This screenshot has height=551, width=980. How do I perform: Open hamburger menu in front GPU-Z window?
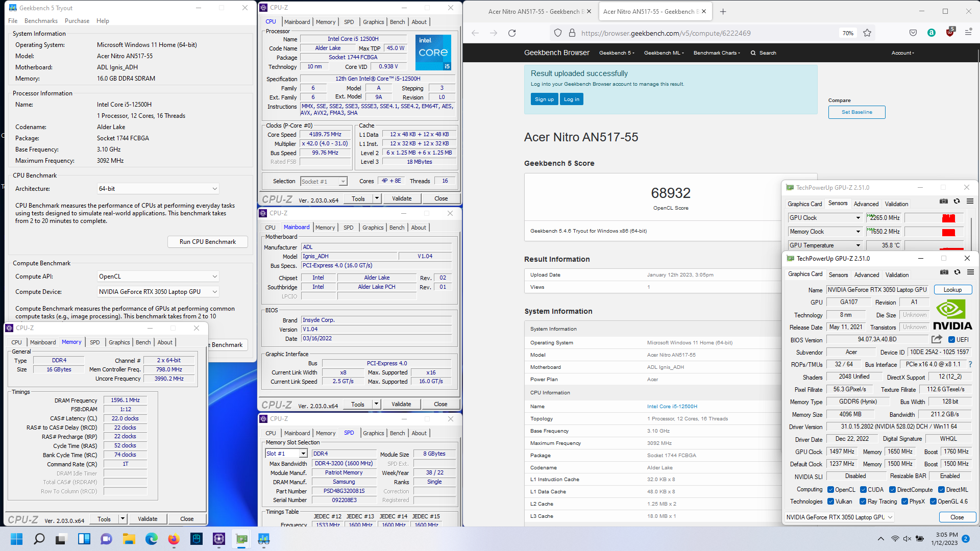(x=970, y=272)
